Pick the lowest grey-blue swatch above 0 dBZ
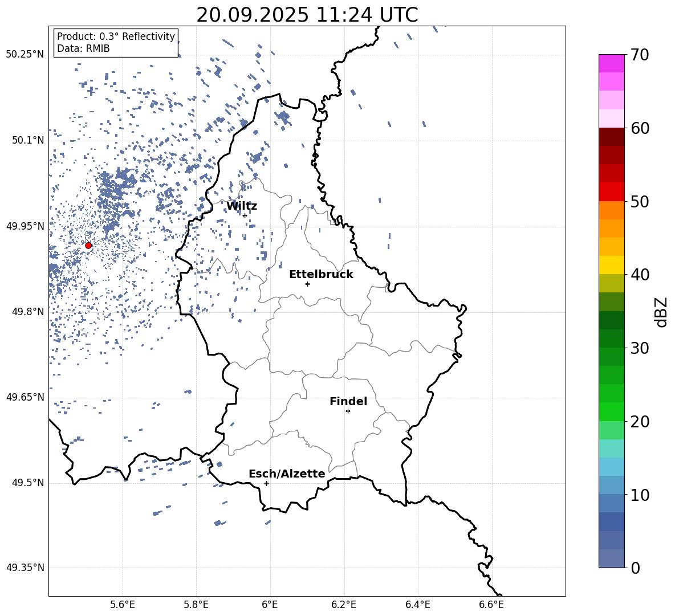The height and width of the screenshot is (616, 675). 612,558
